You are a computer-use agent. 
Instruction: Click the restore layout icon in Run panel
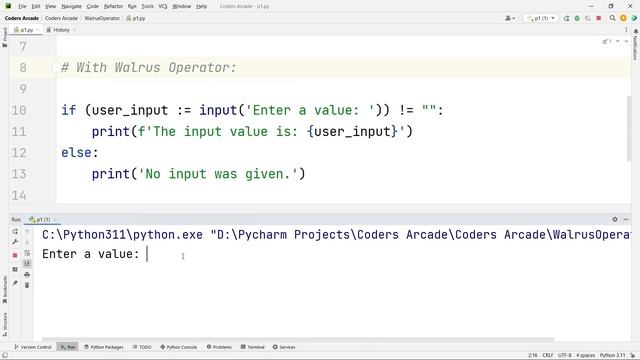pyautogui.click(x=15, y=269)
